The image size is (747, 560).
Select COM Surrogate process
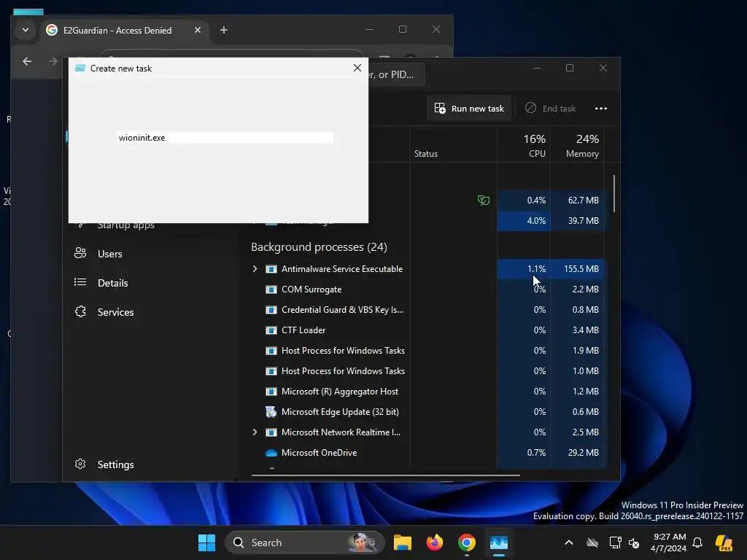pos(311,289)
